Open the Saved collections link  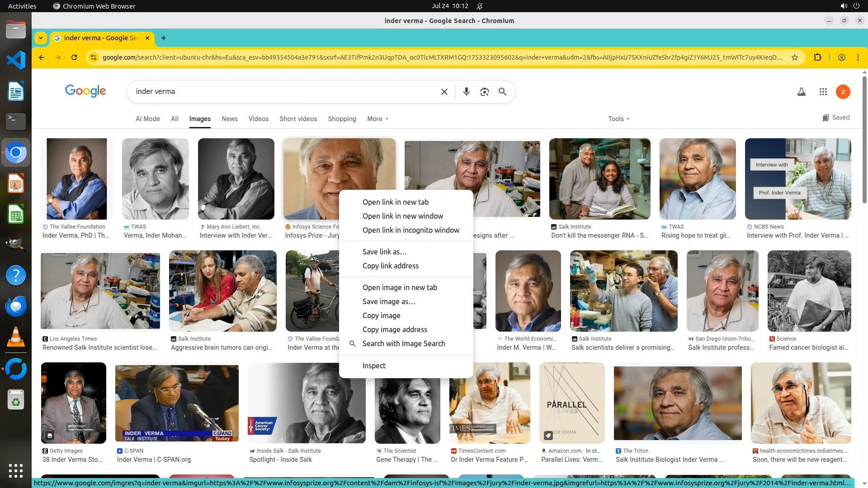pyautogui.click(x=836, y=117)
